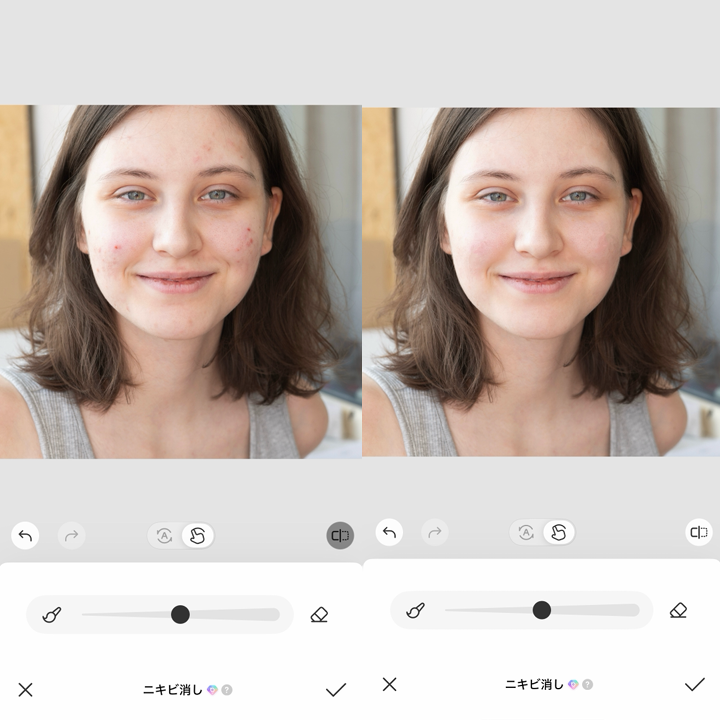The image size is (720, 720).
Task: Click the brush size slider in left panel
Action: coord(180,615)
